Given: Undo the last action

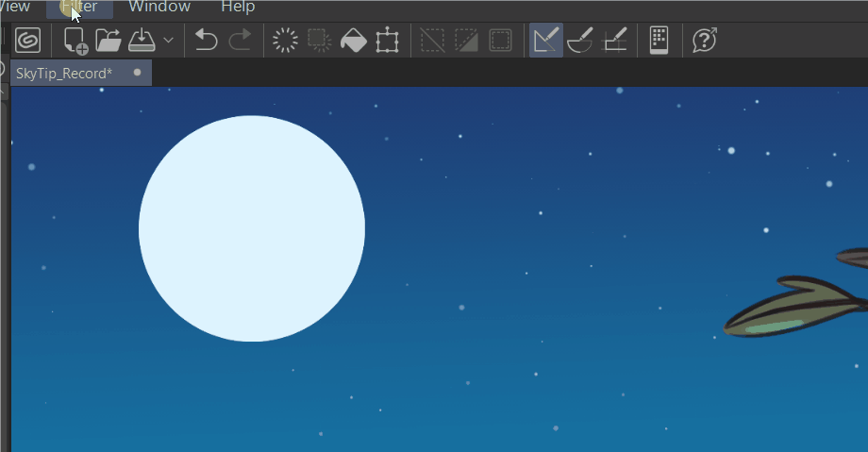Looking at the screenshot, I should coord(206,41).
